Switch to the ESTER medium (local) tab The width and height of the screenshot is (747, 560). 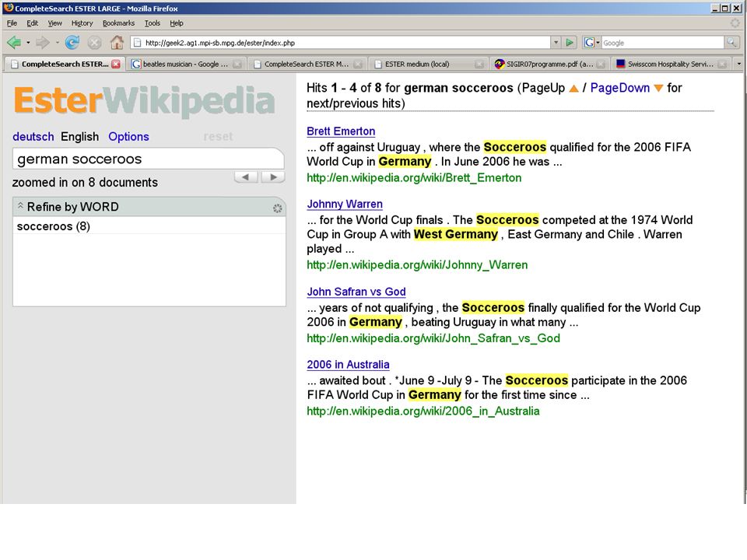click(x=429, y=64)
